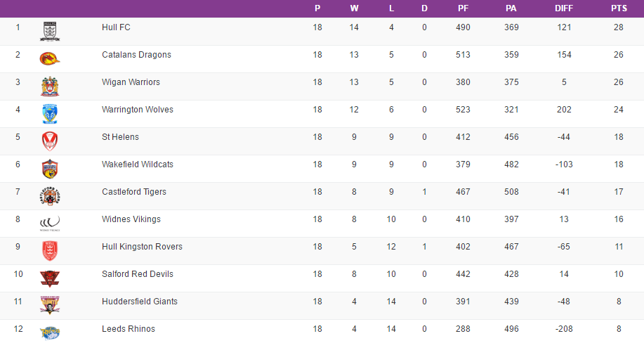Image resolution: width=644 pixels, height=355 pixels.
Task: Click the Widnes Vikings logo
Action: tap(50, 223)
